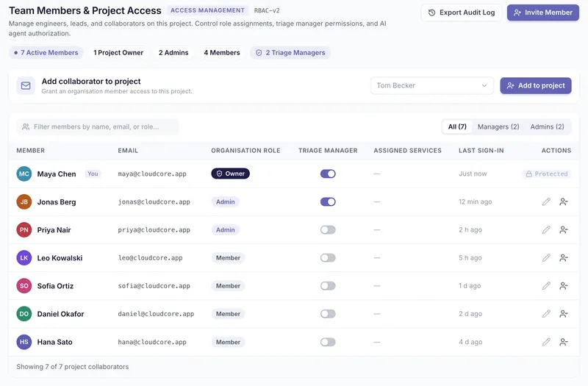Screen dimensions: 588x386
Task: Remove Priya Nair via the user-minus icon
Action: (x=564, y=229)
